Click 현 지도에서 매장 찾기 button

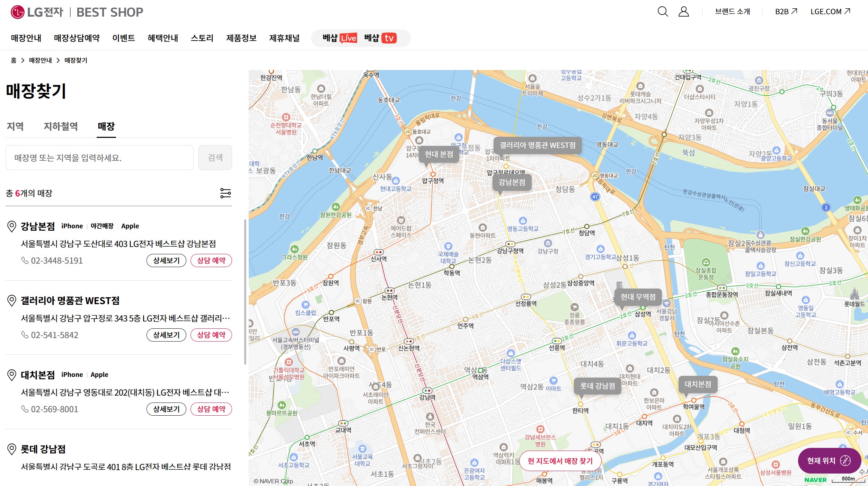[560, 461]
